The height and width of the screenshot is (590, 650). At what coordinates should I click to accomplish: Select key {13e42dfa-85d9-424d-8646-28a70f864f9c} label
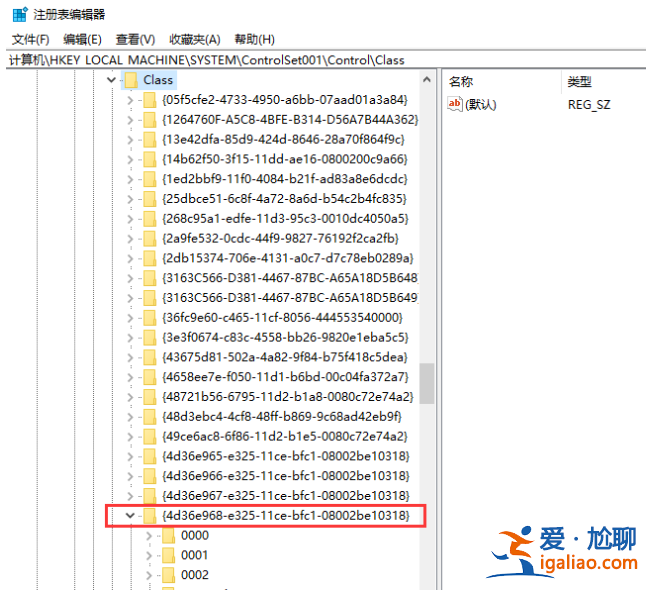click(284, 140)
